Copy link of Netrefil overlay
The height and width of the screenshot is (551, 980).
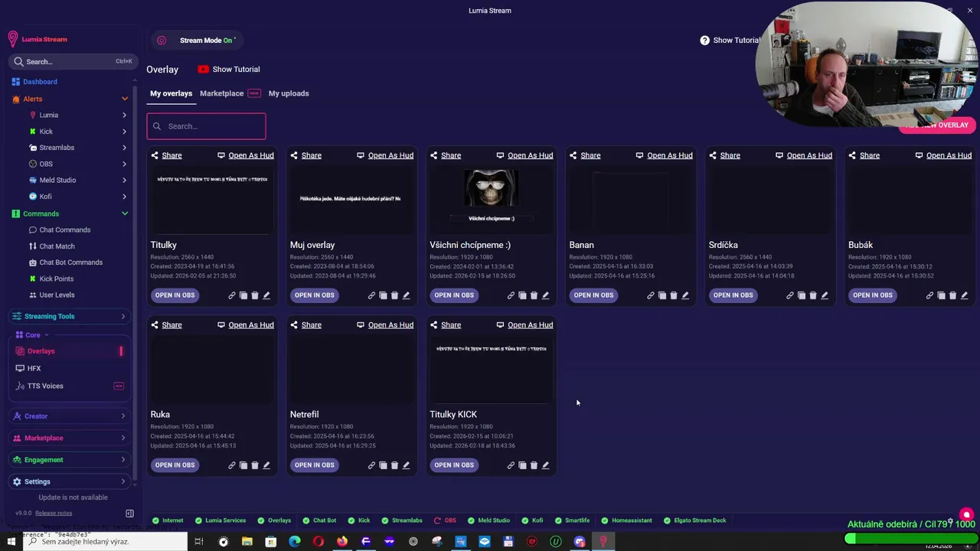click(x=371, y=465)
